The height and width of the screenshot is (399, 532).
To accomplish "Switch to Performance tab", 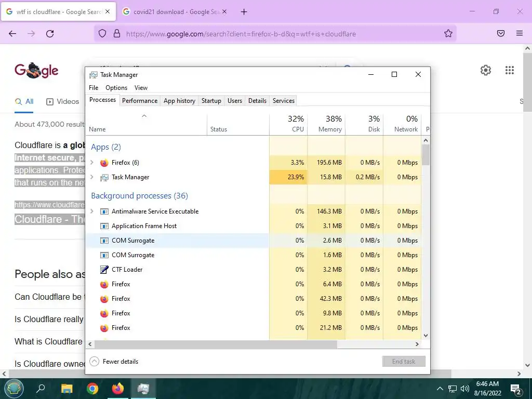I will tap(140, 101).
